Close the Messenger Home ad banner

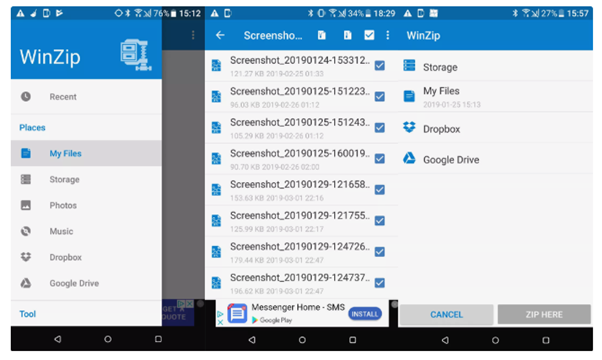(x=220, y=322)
